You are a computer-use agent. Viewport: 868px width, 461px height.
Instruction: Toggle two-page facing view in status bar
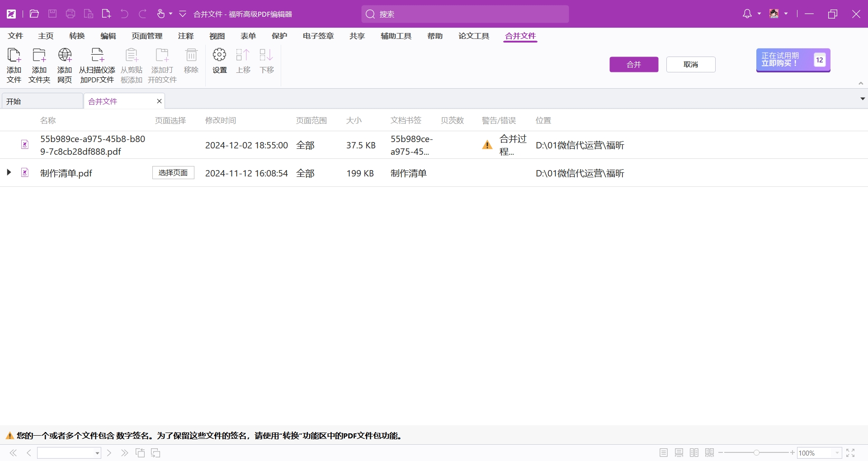click(694, 453)
